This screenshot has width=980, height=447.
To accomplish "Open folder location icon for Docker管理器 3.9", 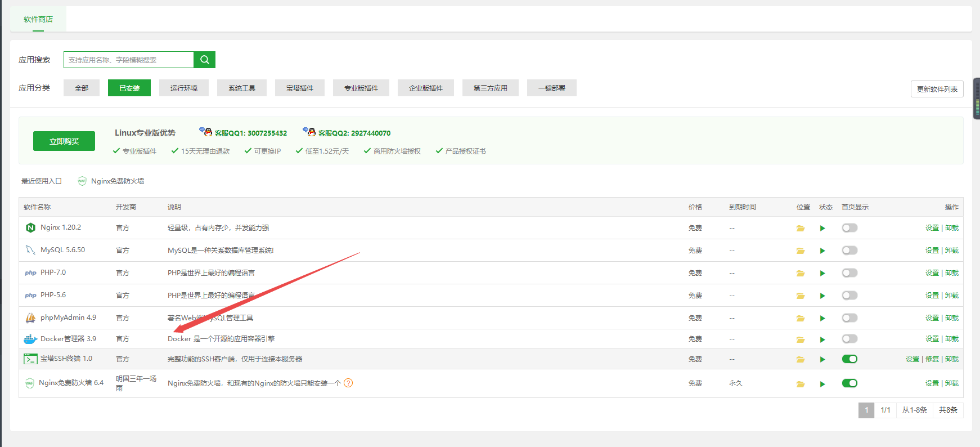I will point(801,339).
